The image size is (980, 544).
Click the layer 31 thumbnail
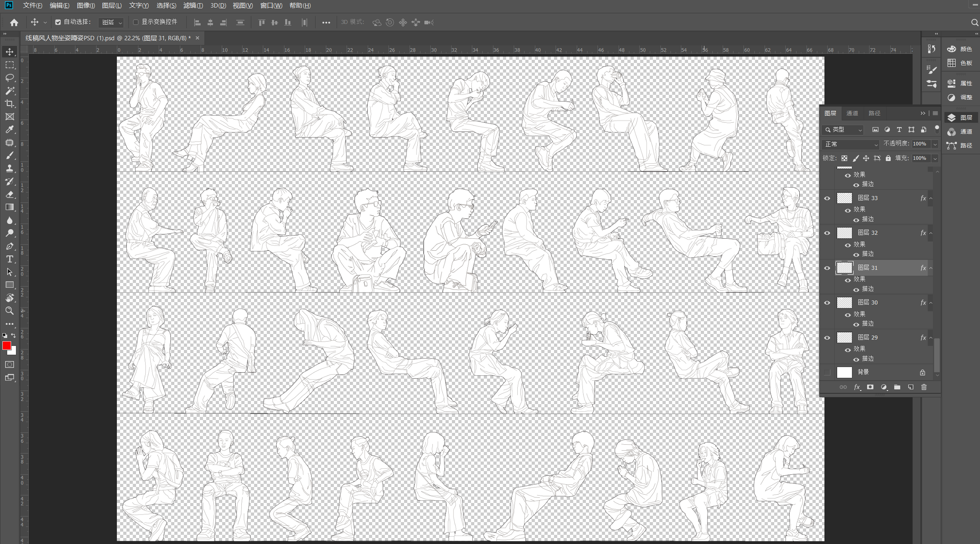[x=844, y=268]
